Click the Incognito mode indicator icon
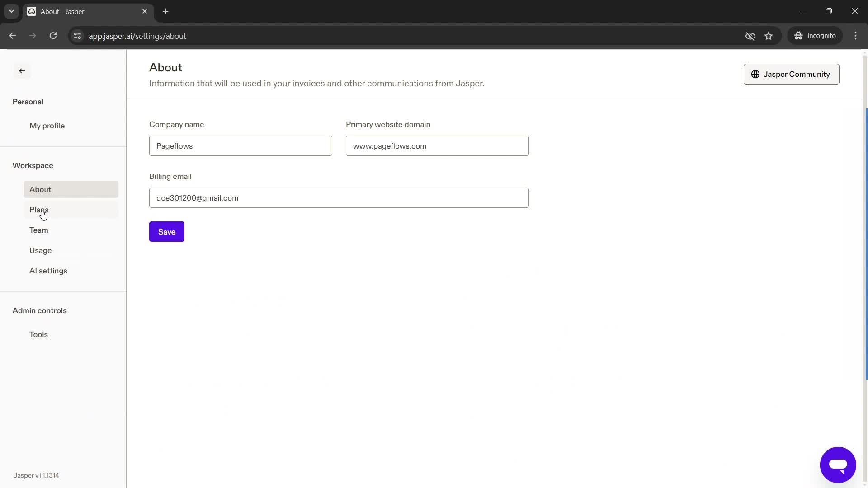The height and width of the screenshot is (488, 868). pos(798,35)
